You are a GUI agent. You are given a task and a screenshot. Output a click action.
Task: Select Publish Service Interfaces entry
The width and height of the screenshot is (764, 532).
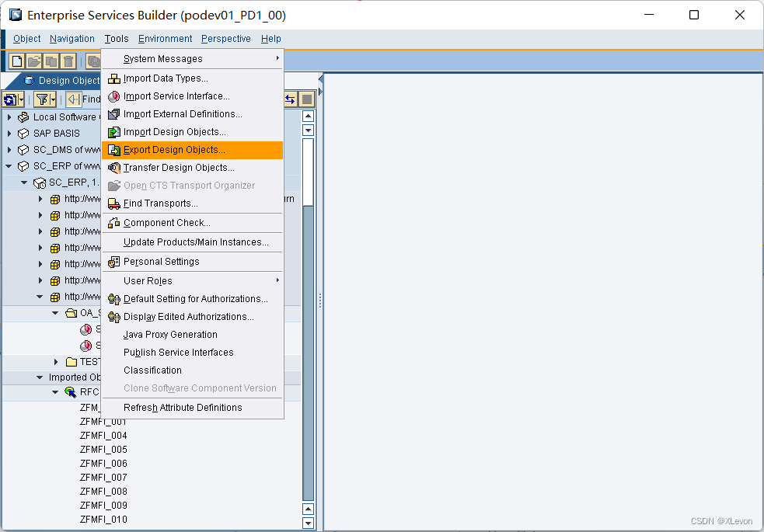[193, 353]
